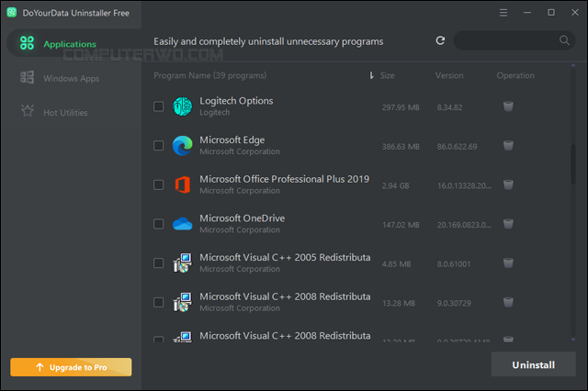Minimize the uninstaller window
Image resolution: width=588 pixels, height=391 pixels.
pos(527,12)
